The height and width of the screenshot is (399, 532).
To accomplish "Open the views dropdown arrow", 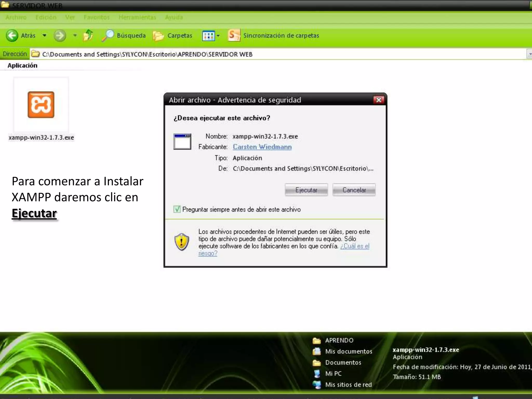I will [x=218, y=36].
